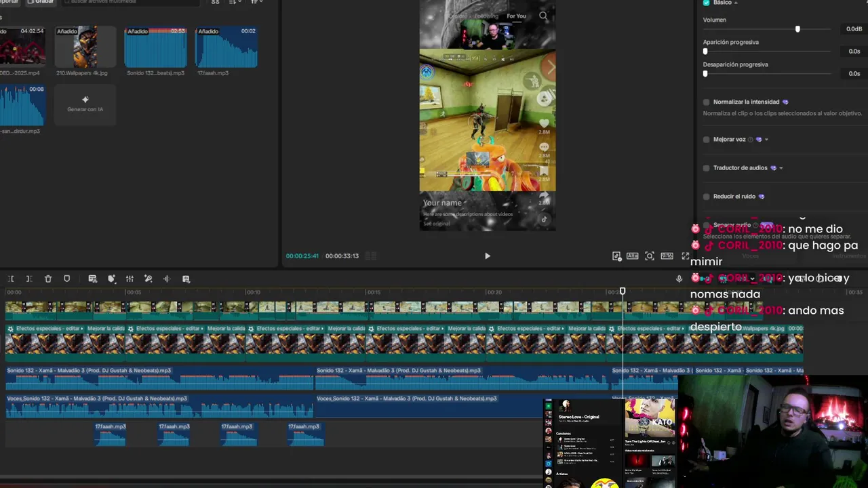The image size is (868, 488).
Task: Click the search icon in TikTok preview
Action: click(543, 16)
